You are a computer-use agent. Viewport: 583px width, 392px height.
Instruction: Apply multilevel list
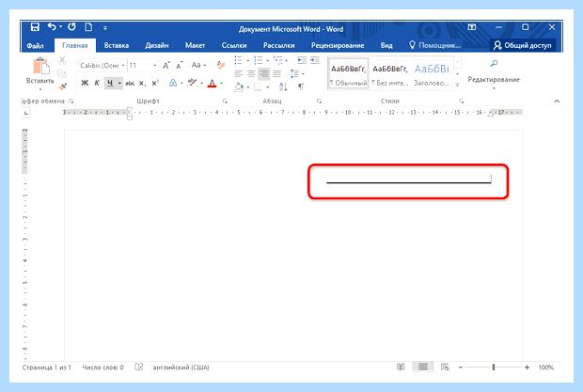(x=277, y=60)
